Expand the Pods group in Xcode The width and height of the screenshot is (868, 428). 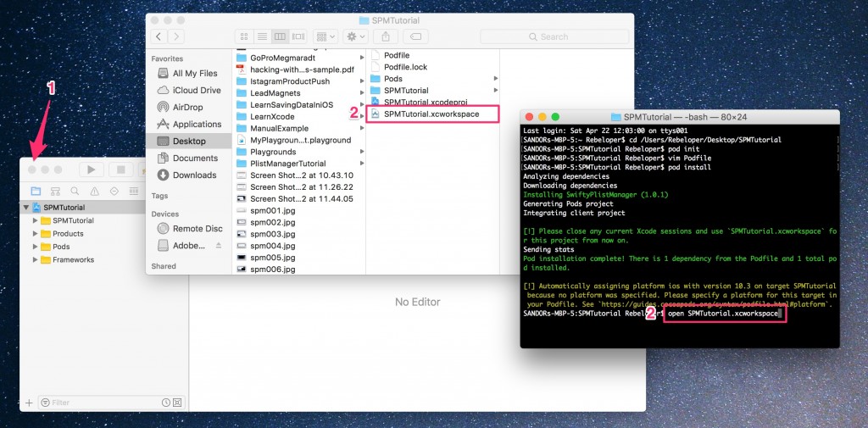pyautogui.click(x=36, y=247)
